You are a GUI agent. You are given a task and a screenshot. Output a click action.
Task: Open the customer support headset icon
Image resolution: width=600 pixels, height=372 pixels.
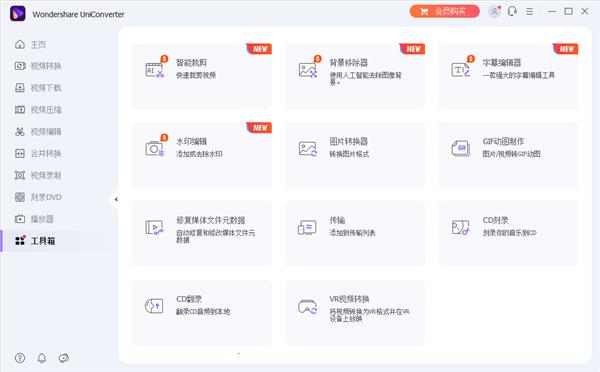[512, 11]
